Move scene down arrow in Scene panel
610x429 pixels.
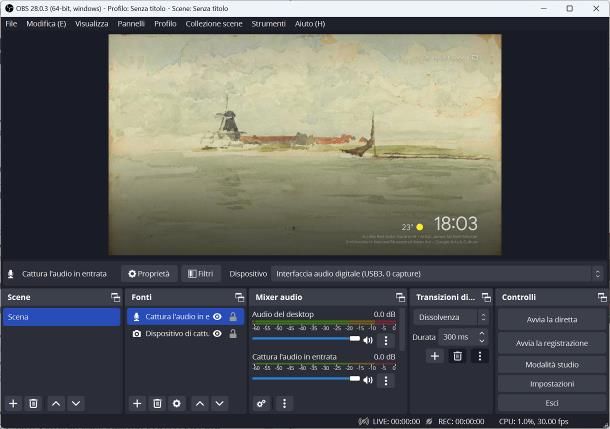(76, 403)
